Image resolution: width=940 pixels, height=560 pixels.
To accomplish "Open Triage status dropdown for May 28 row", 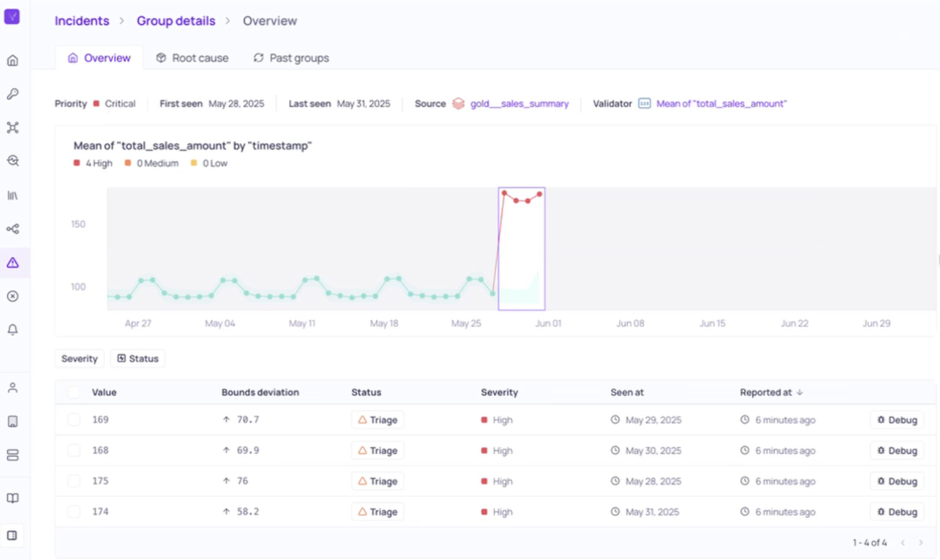I will click(x=378, y=481).
